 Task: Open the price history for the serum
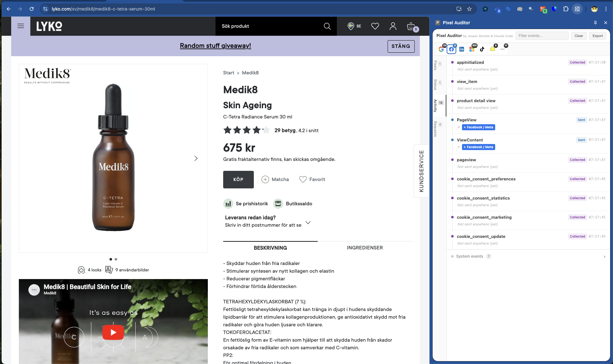click(x=246, y=203)
